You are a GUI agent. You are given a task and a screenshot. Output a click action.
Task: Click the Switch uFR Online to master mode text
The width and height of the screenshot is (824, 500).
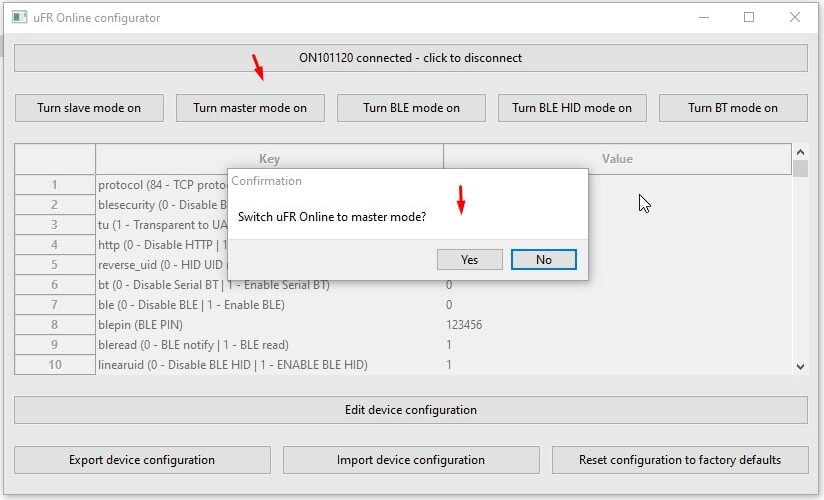(332, 217)
